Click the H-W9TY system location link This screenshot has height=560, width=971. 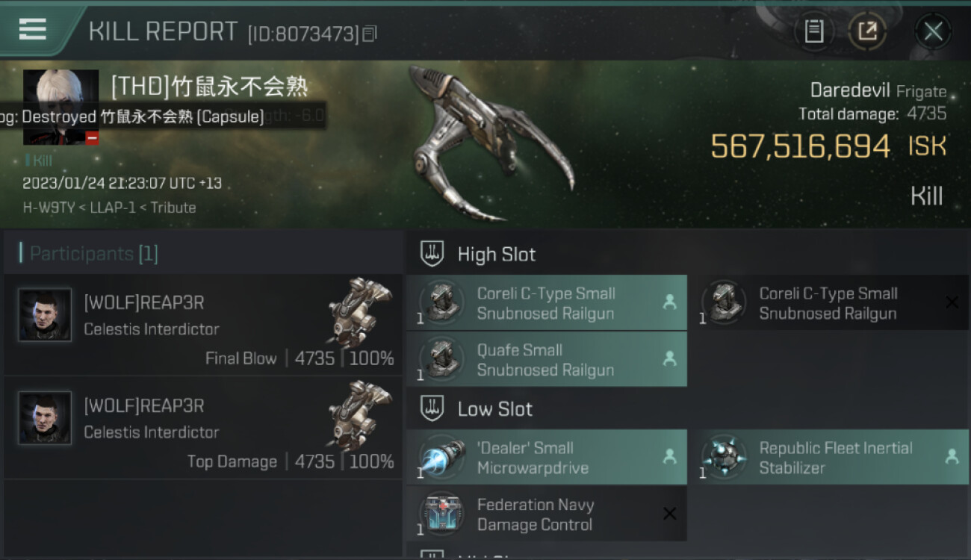tap(47, 208)
